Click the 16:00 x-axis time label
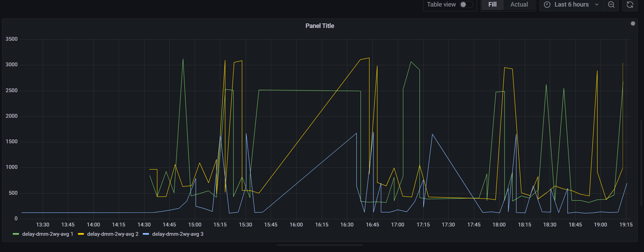This screenshot has height=252, width=644. click(x=296, y=225)
